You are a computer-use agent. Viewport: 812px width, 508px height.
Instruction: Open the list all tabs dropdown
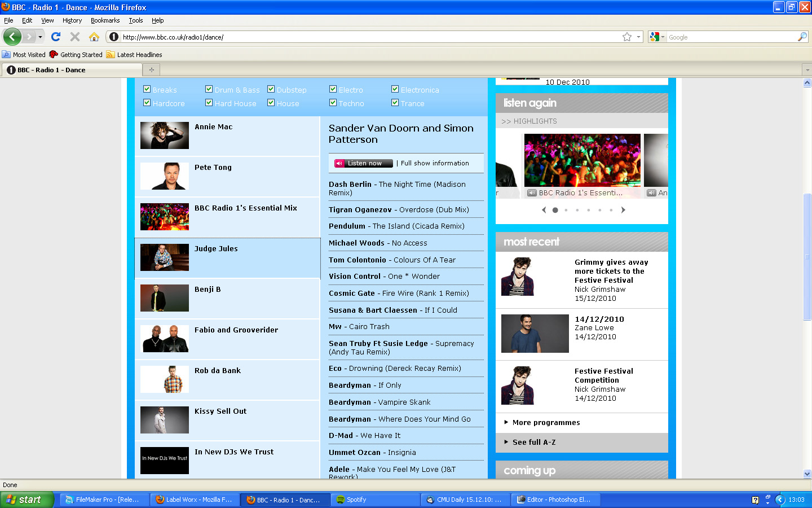(x=806, y=70)
